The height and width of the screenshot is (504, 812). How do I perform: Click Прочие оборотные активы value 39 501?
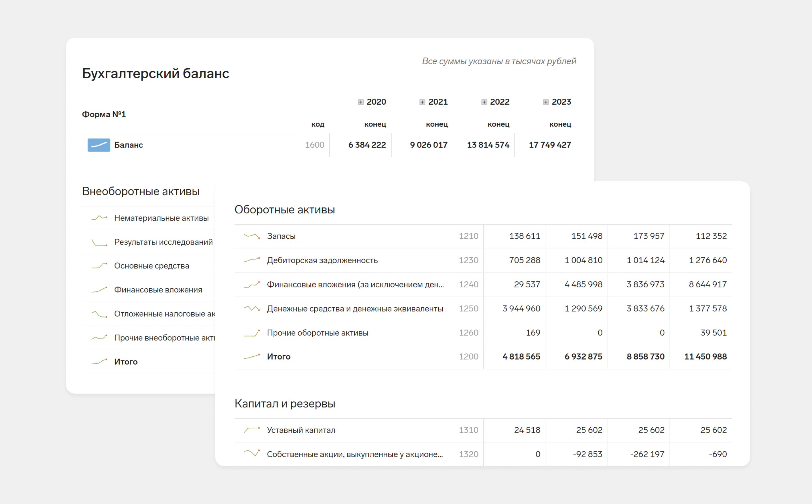coord(714,333)
